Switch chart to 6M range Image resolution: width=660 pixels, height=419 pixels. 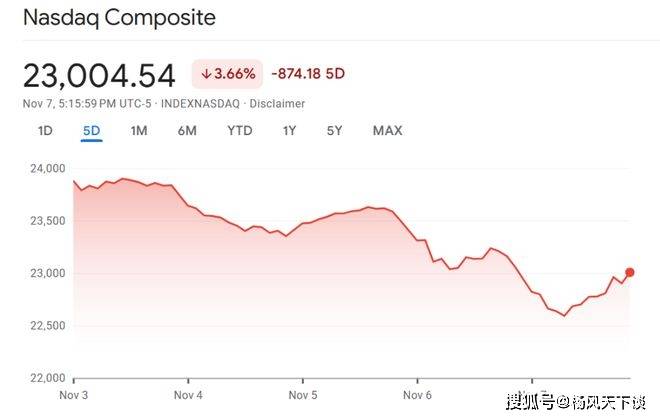point(187,131)
